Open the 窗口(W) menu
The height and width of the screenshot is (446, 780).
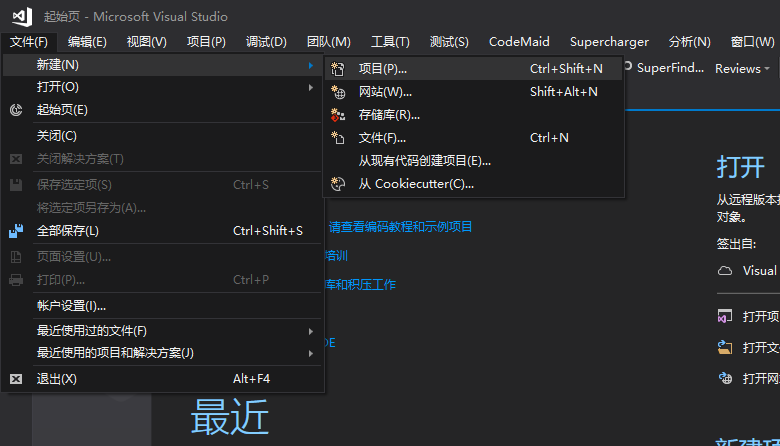pyautogui.click(x=752, y=42)
